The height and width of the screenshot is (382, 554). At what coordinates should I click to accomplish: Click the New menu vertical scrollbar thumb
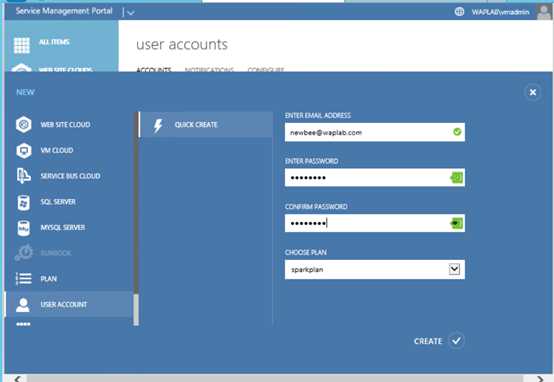pyautogui.click(x=136, y=310)
